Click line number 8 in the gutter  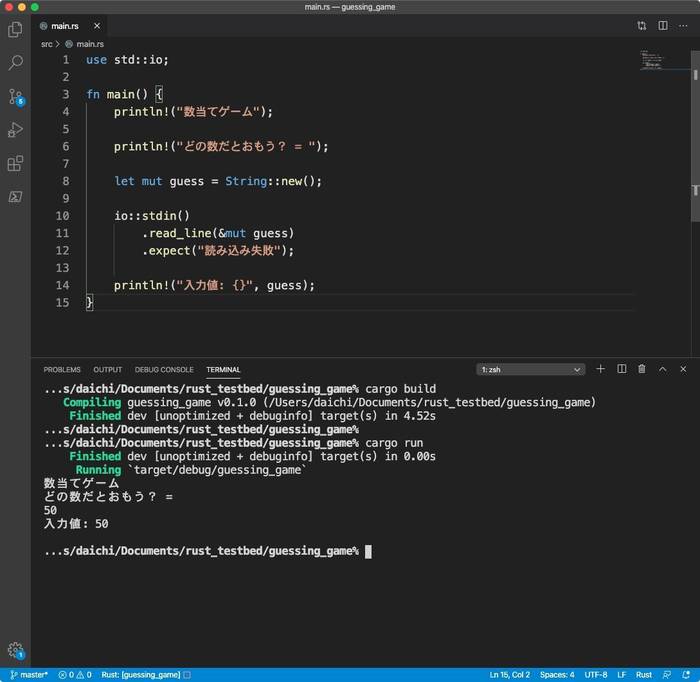(x=66, y=181)
